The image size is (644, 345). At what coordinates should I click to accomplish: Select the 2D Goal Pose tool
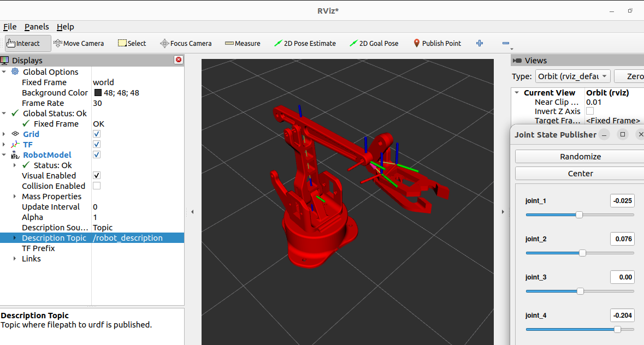tap(374, 43)
